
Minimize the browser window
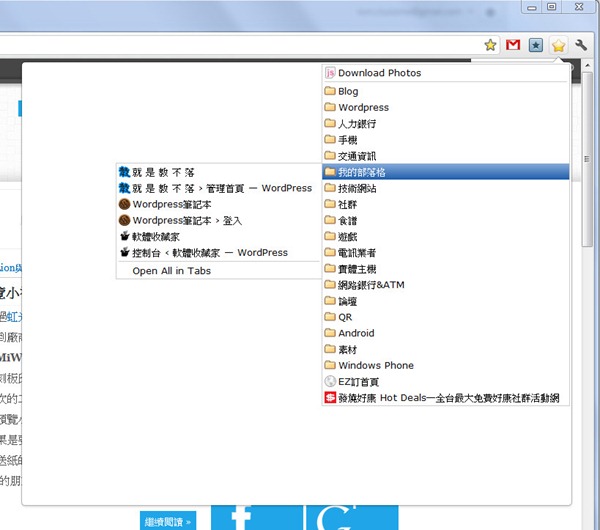click(x=532, y=7)
